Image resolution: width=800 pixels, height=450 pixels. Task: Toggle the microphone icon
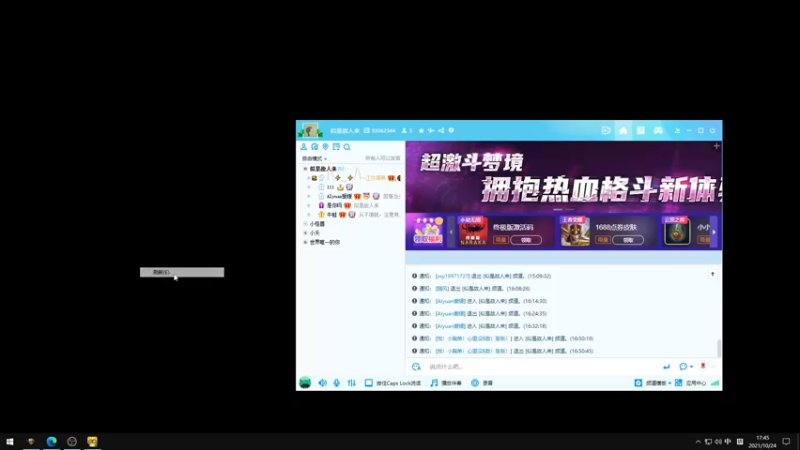point(337,383)
